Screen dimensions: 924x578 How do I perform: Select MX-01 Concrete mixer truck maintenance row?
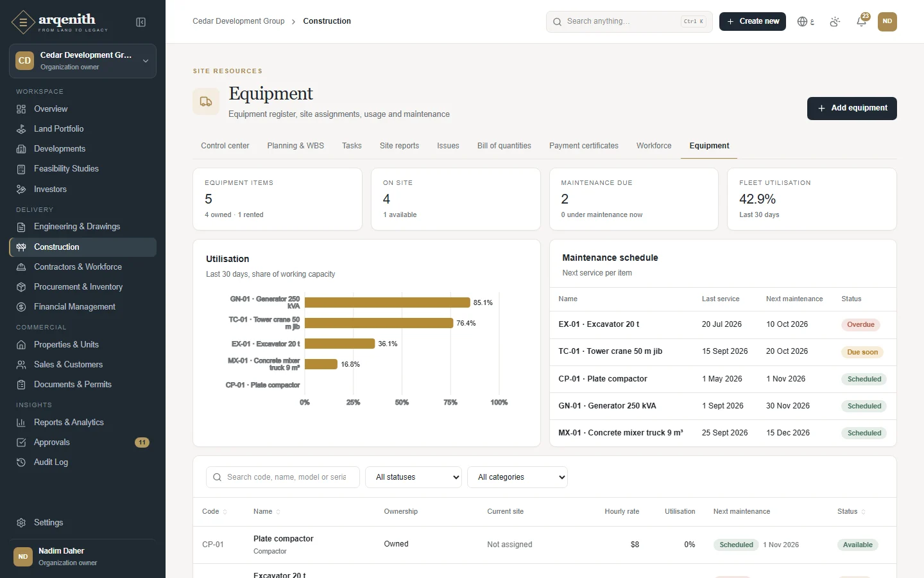(x=723, y=433)
